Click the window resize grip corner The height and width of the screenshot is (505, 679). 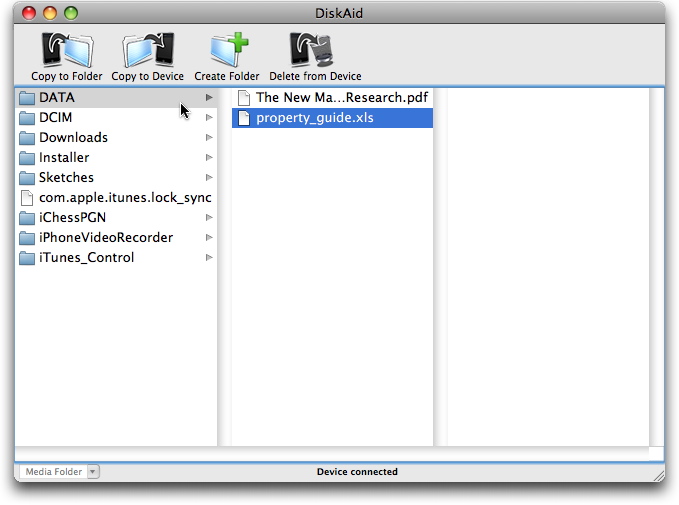click(659, 476)
